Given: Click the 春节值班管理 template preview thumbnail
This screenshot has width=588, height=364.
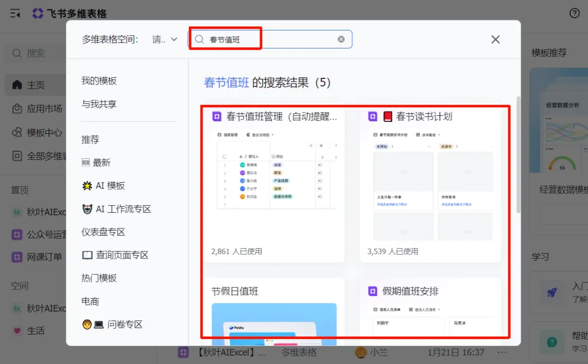Looking at the screenshot, I should coord(277,169).
